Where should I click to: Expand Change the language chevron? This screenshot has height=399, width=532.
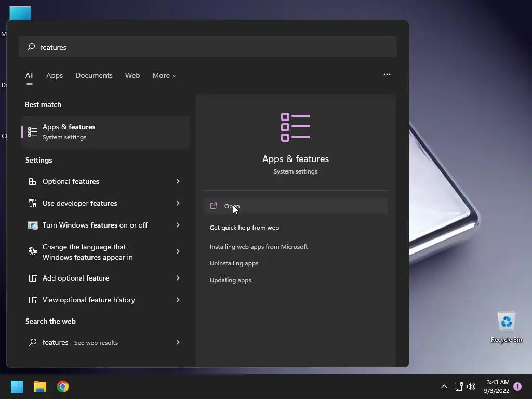coord(178,251)
